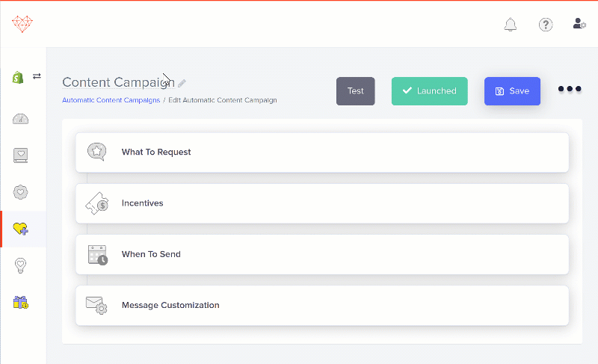Open the gift box sidebar icon
598x364 pixels.
click(x=21, y=302)
